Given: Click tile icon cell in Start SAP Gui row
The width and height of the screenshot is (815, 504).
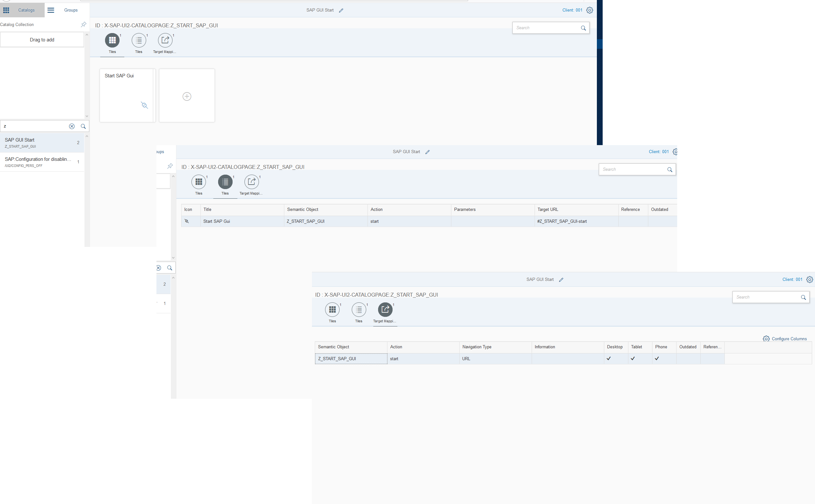Looking at the screenshot, I should (x=191, y=221).
